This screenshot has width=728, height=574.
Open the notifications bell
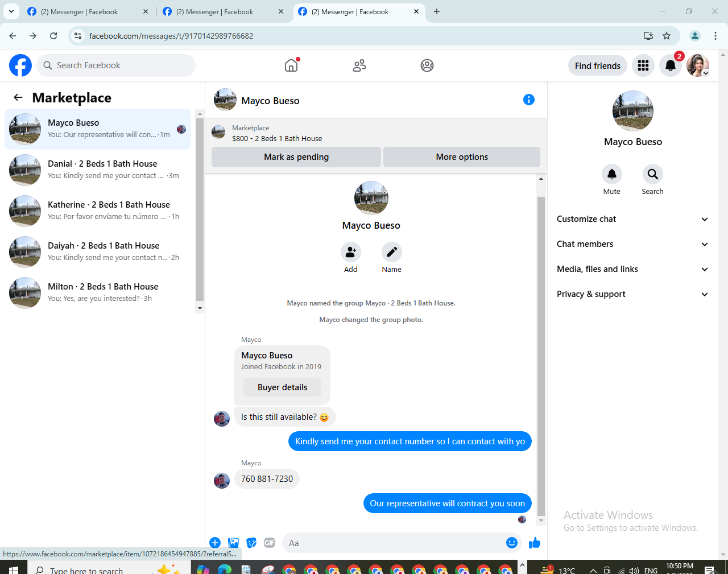pyautogui.click(x=671, y=65)
